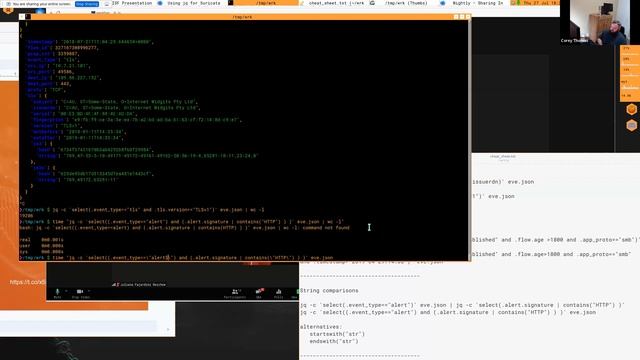Click Stop Video camera icon in Zoom
This screenshot has width=640, height=360.
(80, 293)
